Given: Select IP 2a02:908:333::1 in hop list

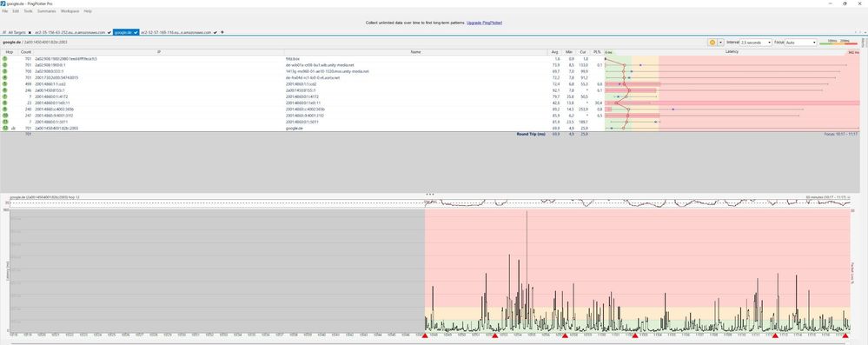Looking at the screenshot, I should click(49, 71).
